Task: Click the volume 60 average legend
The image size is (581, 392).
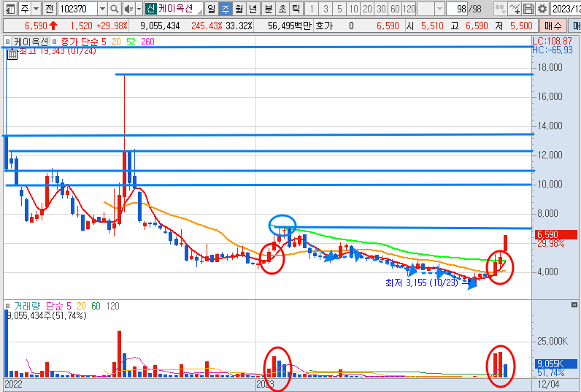Action: 96,306
